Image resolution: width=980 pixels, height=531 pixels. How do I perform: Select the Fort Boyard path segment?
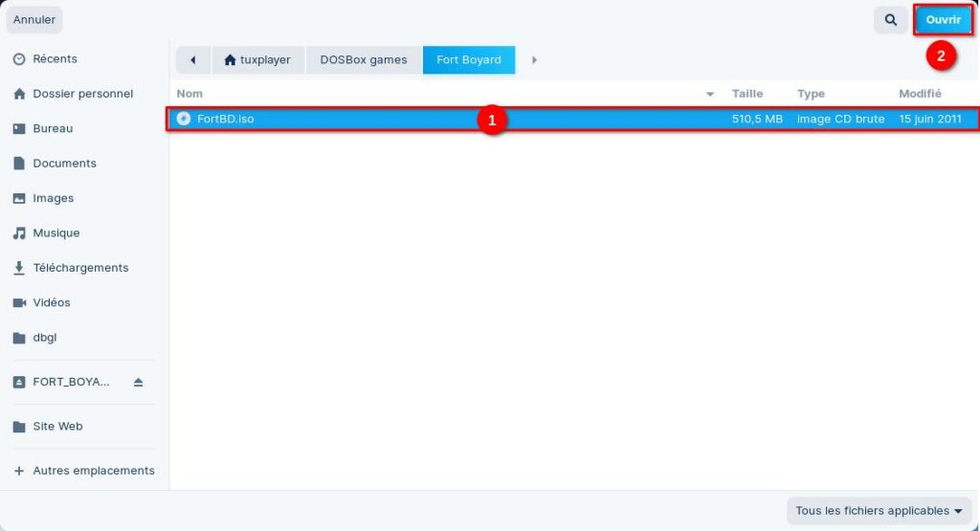click(468, 60)
